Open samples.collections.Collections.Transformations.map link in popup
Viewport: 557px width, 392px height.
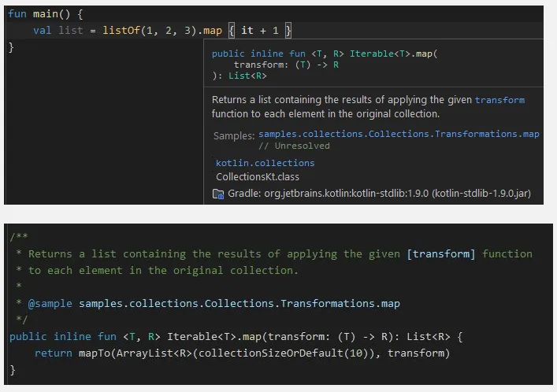pos(399,134)
